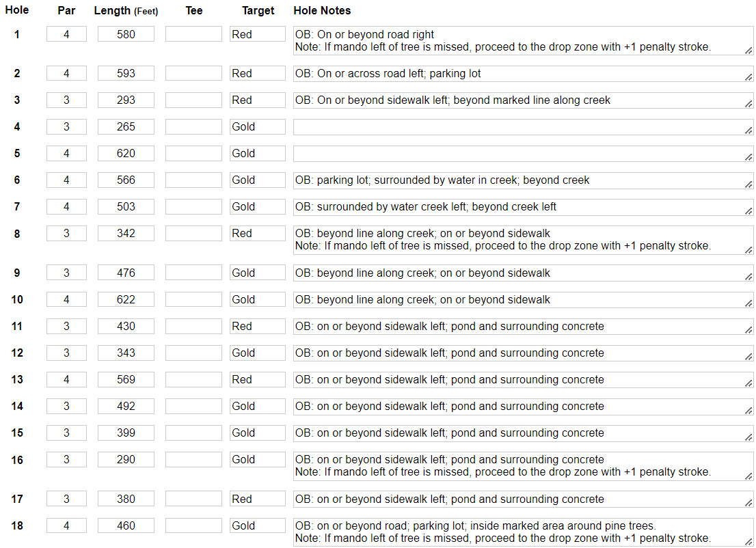The height and width of the screenshot is (548, 756).
Task: Click the resize corner on hole 12 notes
Action: click(749, 357)
